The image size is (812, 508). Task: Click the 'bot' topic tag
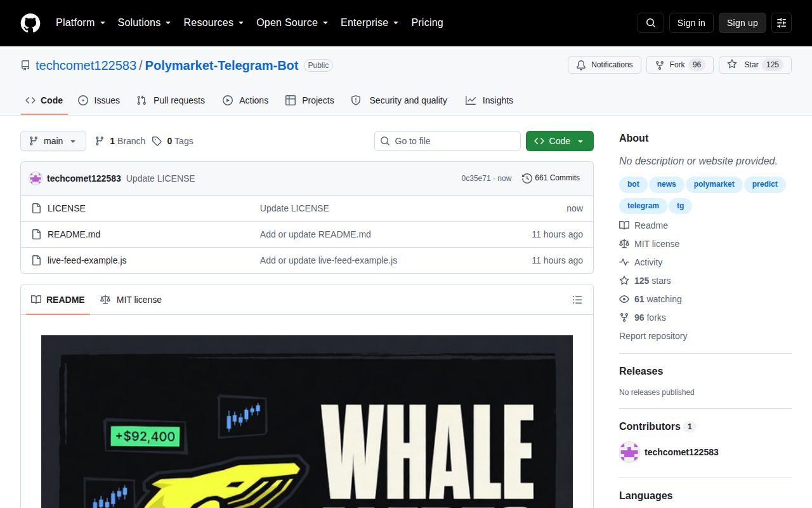[633, 184]
